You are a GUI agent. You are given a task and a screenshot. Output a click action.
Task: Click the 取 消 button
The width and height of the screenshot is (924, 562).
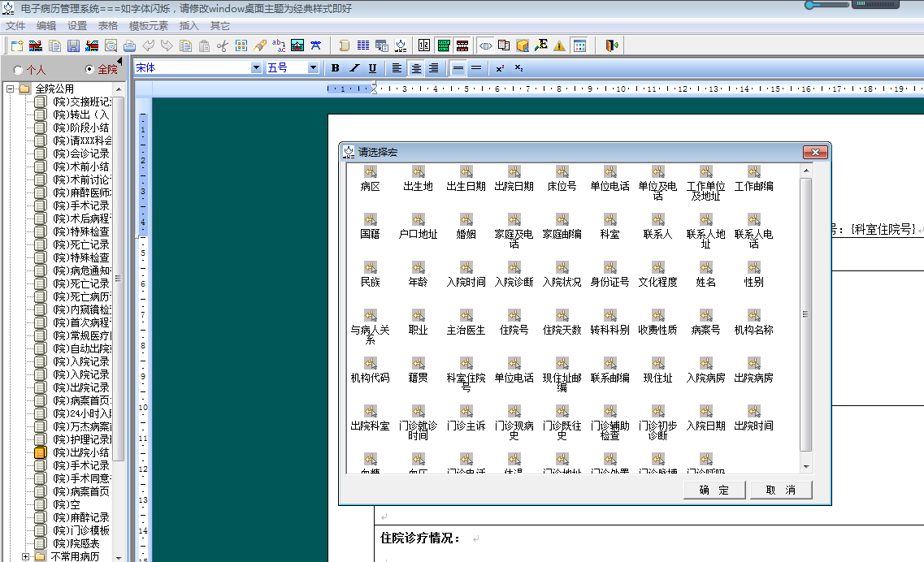[x=779, y=490]
